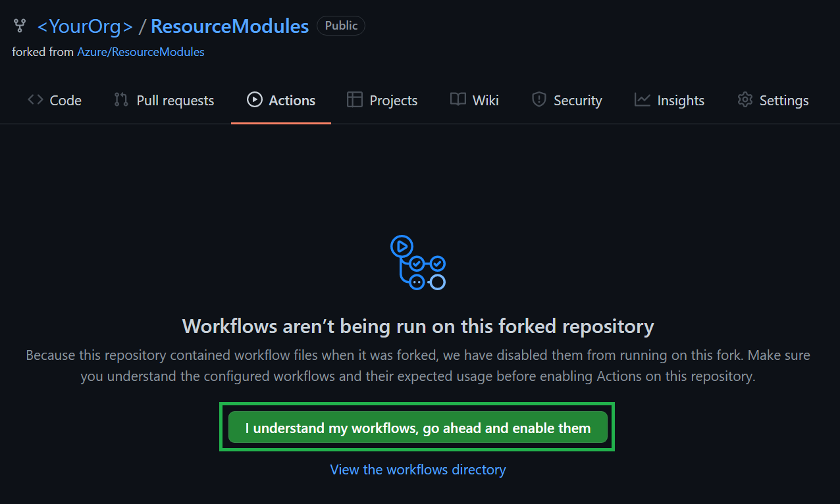840x504 pixels.
Task: Click the play circle icon on Actions tab
Action: pyautogui.click(x=254, y=100)
